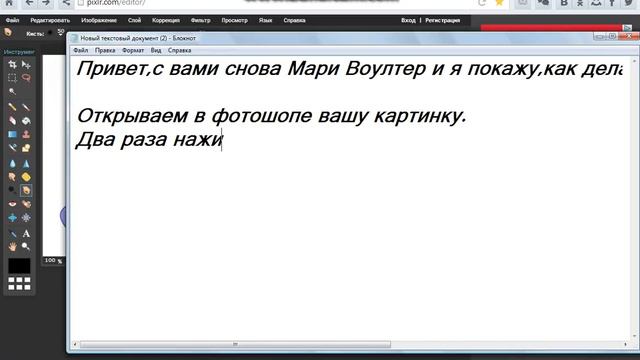Activate the Zoom magnifier tool
Viewport: 640px width, 360px height.
click(26, 247)
